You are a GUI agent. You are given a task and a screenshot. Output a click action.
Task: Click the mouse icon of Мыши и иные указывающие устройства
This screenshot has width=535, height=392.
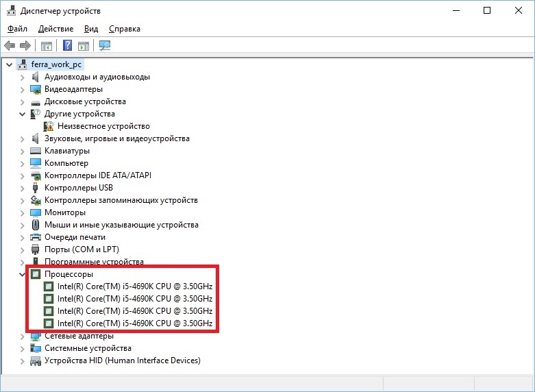click(x=35, y=225)
